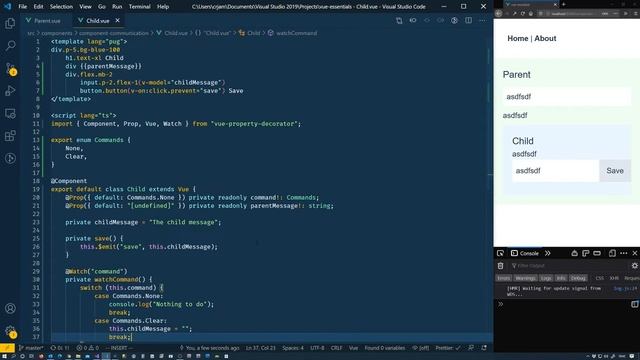Open Ln 37, Col 23 go-to-line picker

(260, 348)
